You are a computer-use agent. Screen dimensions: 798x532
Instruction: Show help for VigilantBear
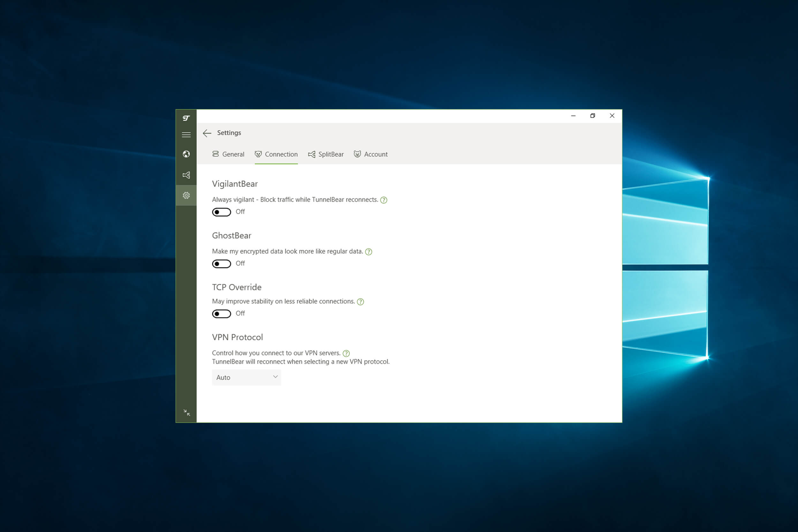click(384, 200)
